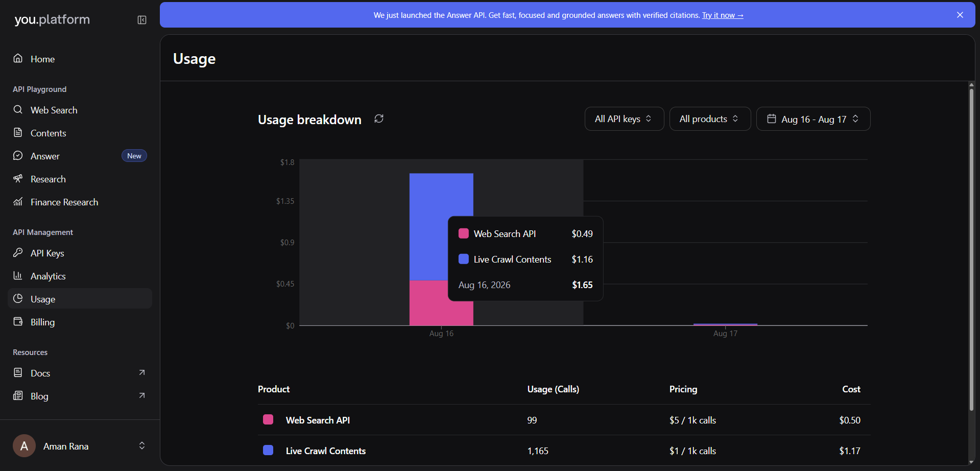Dismiss the Answer API announcement banner

pos(960,15)
